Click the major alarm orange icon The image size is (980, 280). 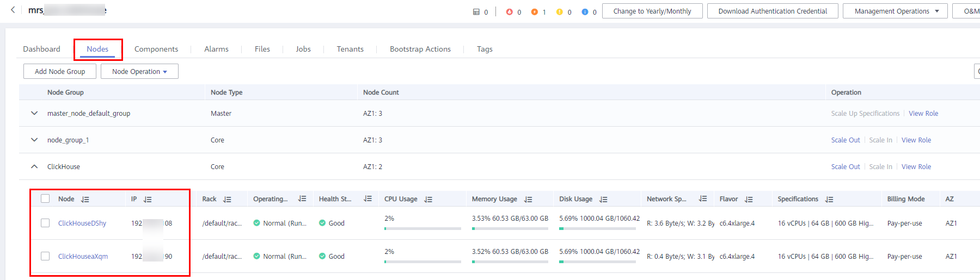click(x=534, y=11)
